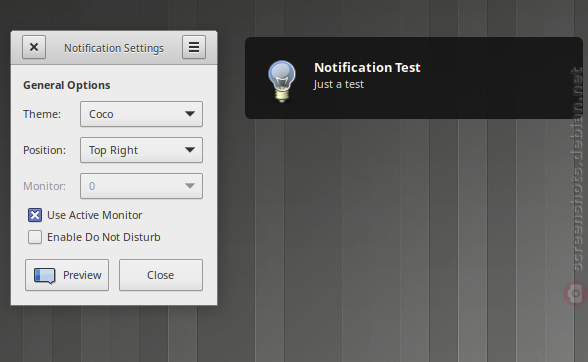The height and width of the screenshot is (362, 588).
Task: Click the Notification Settings window title
Action: click(114, 48)
